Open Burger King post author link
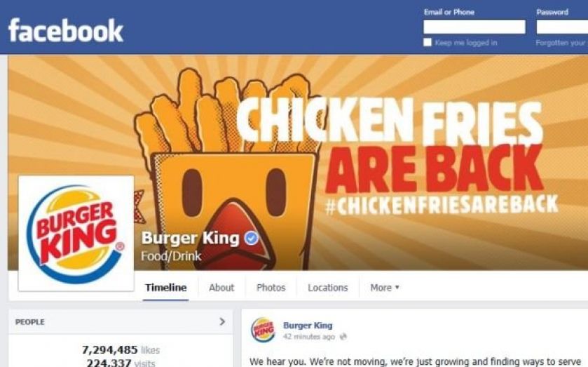The width and height of the screenshot is (588, 367). pos(308,326)
